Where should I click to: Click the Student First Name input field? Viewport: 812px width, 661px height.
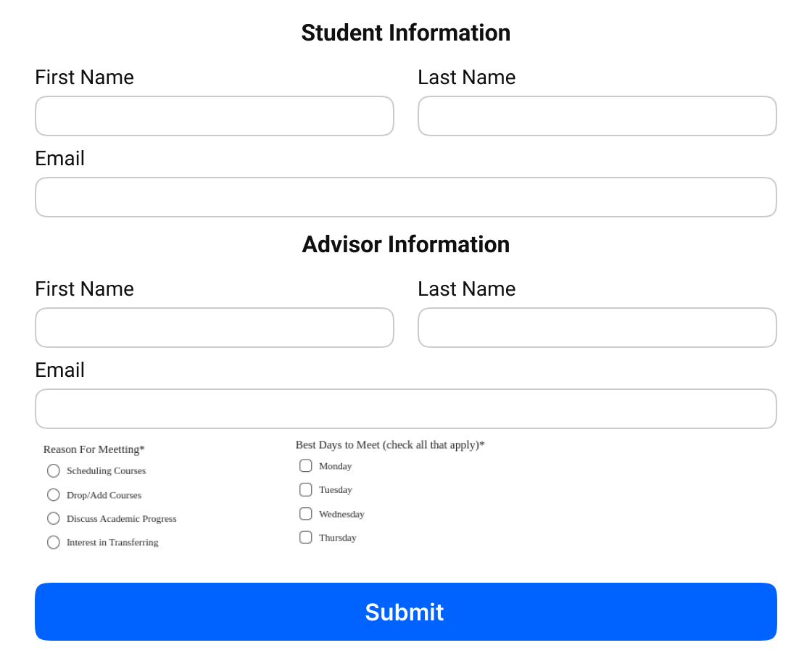tap(215, 116)
